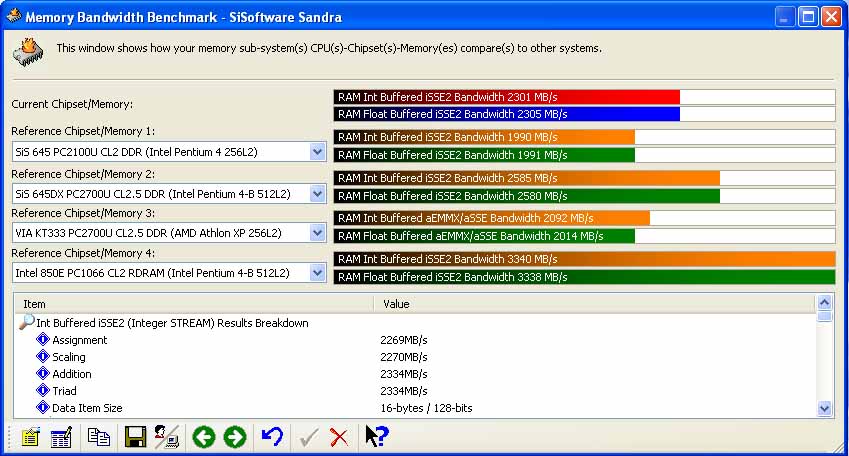
Task: Click the orange RAM Int 2585 MB/s bar
Action: click(527, 178)
